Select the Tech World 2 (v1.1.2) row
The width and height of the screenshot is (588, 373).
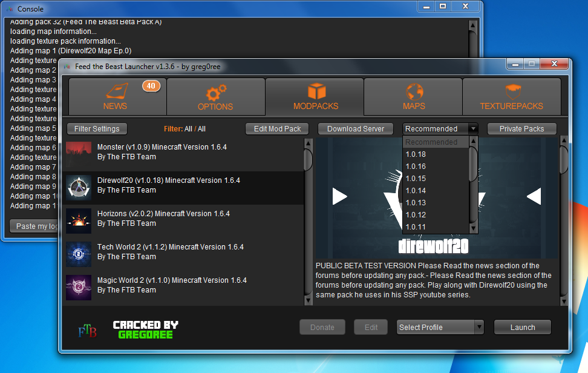coord(183,254)
